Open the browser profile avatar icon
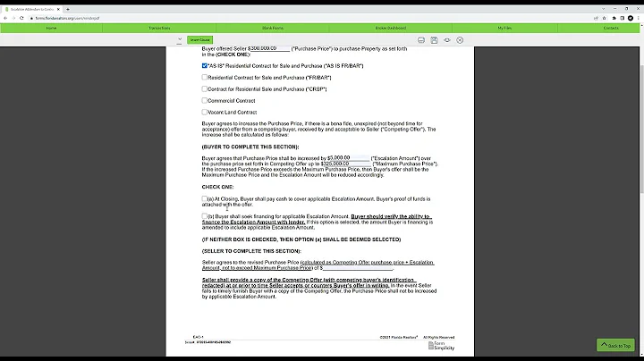644x361 pixels. click(631, 18)
